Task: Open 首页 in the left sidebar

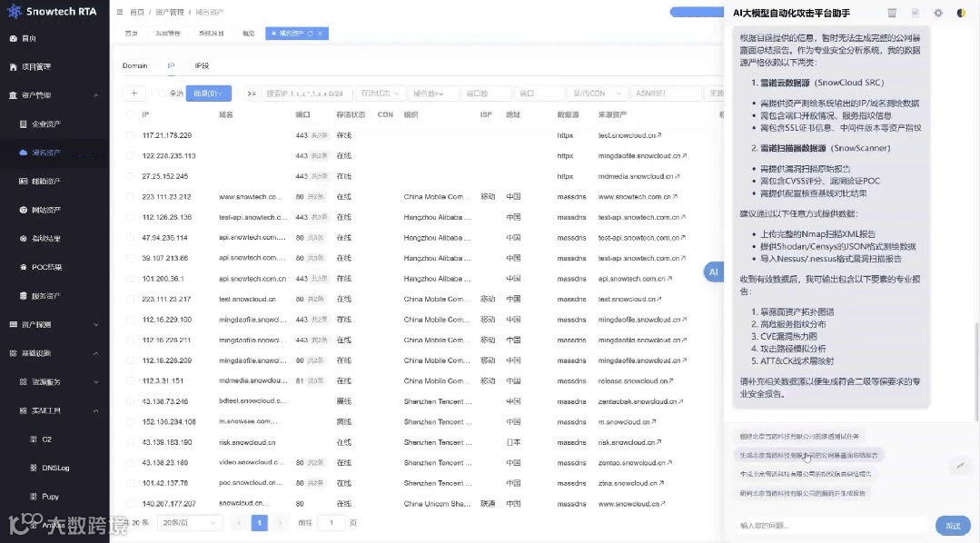Action: [x=29, y=38]
